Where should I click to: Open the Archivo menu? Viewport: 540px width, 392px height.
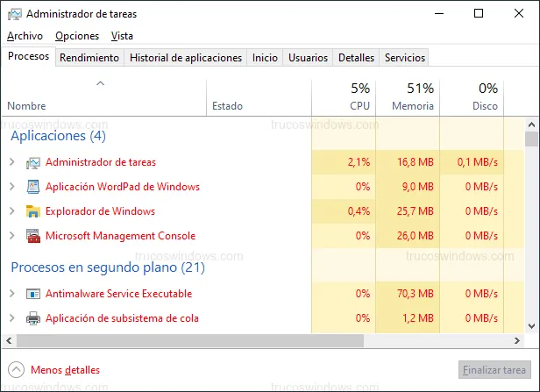(25, 36)
